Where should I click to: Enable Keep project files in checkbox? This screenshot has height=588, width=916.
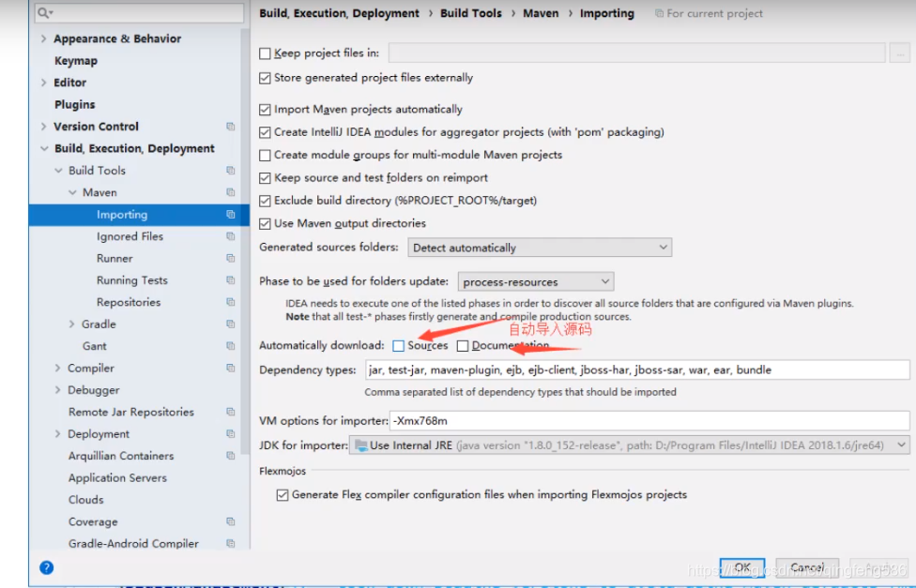click(265, 53)
